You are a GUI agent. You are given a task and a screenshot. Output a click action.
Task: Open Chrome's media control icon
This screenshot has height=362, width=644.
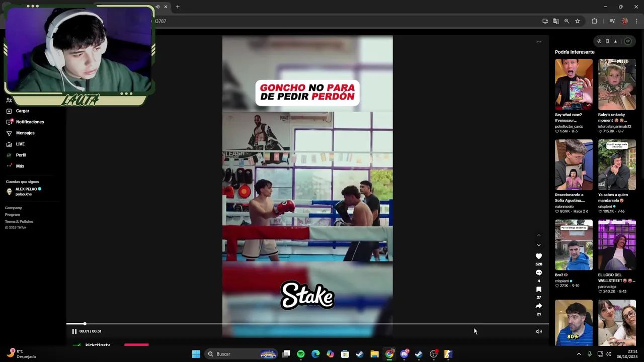(x=612, y=21)
